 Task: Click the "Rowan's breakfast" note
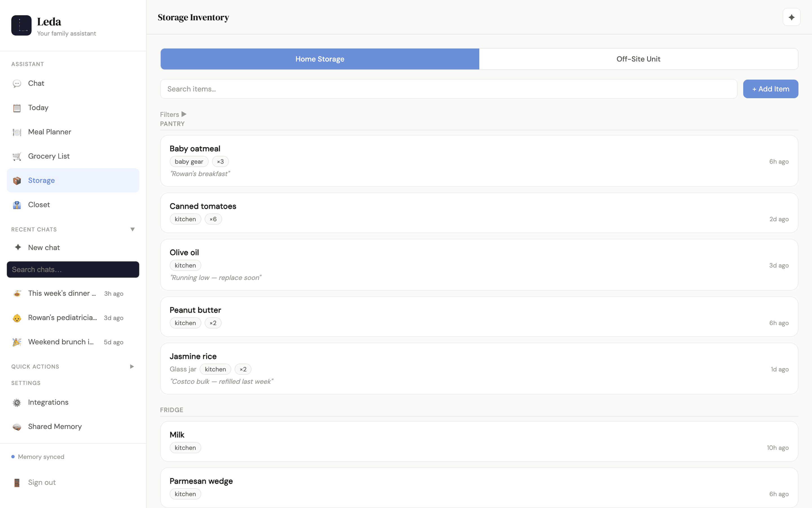coord(200,174)
